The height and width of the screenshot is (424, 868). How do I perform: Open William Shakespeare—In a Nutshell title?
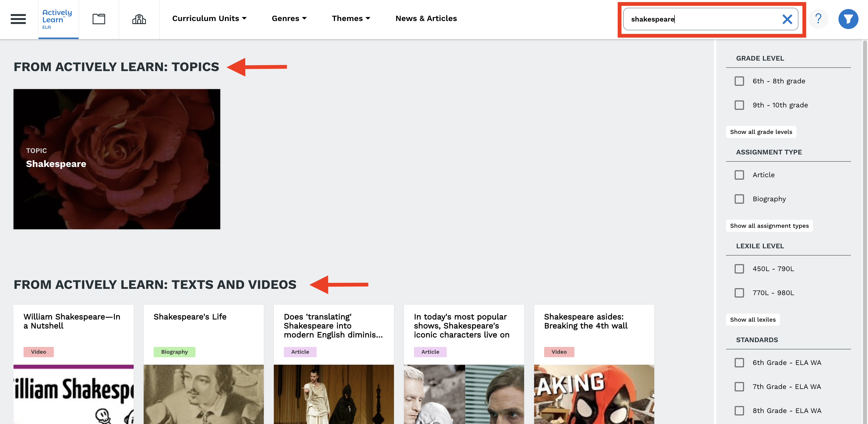(72, 321)
